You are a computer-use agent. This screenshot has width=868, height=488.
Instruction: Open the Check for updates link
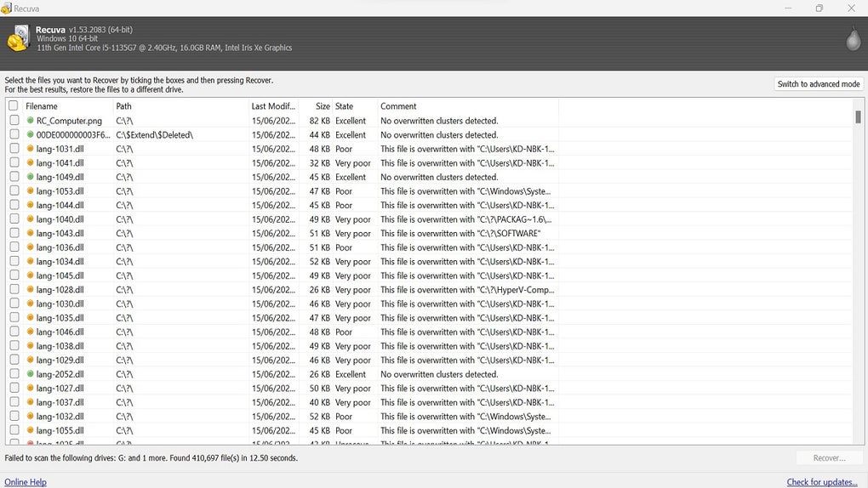(821, 482)
